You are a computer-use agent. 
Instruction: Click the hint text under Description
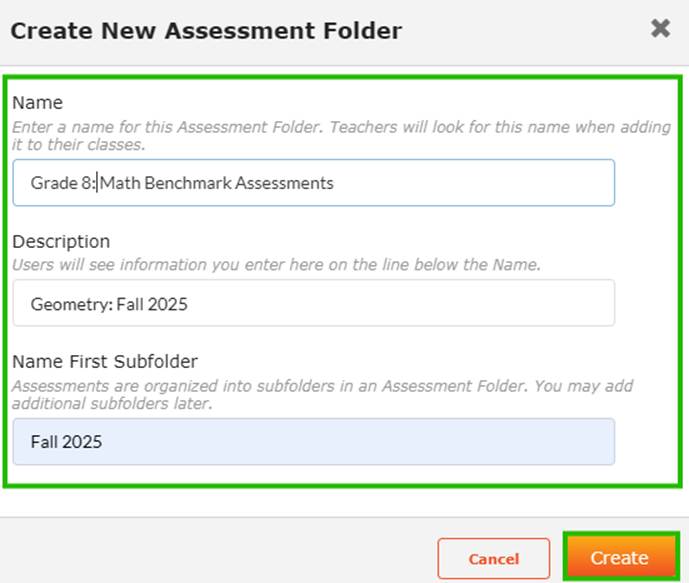(x=275, y=265)
